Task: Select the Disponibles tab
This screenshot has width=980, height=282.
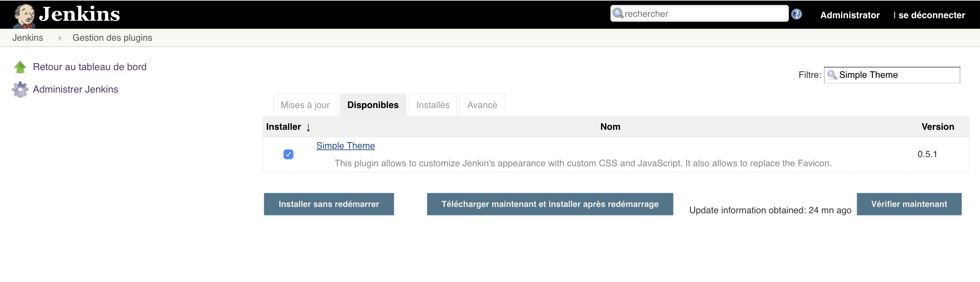Action: [x=372, y=105]
